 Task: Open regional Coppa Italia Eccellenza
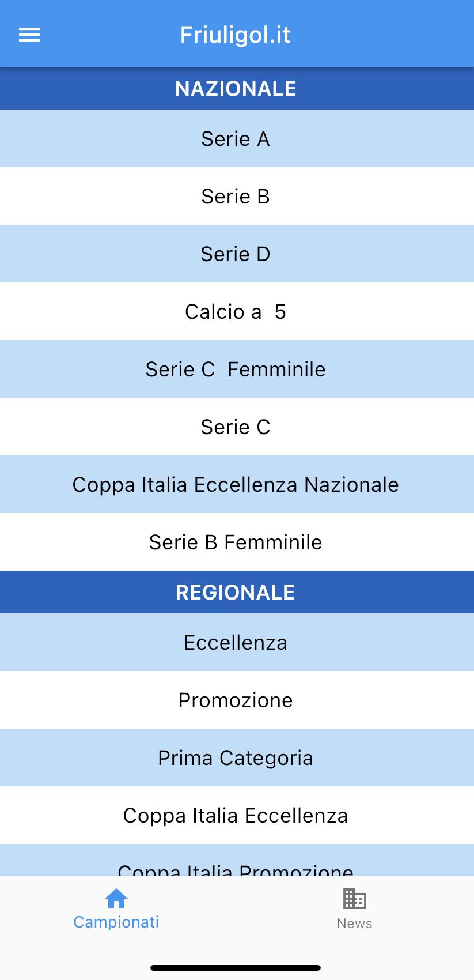237,815
